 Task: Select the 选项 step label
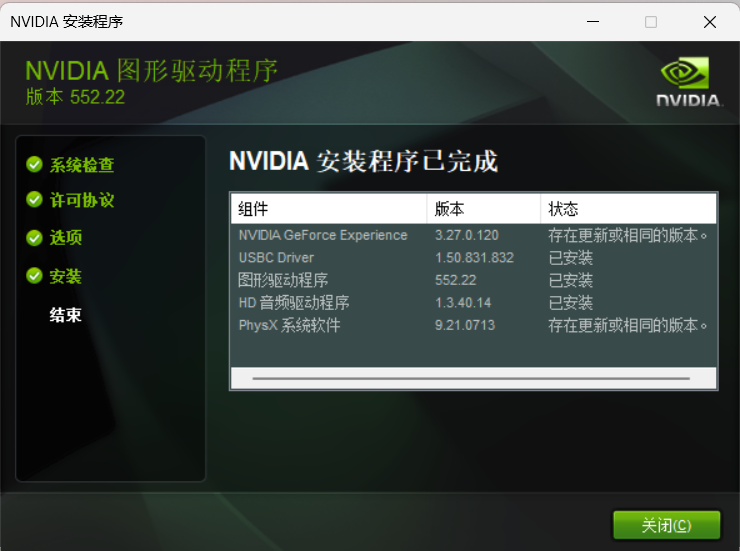tap(66, 238)
